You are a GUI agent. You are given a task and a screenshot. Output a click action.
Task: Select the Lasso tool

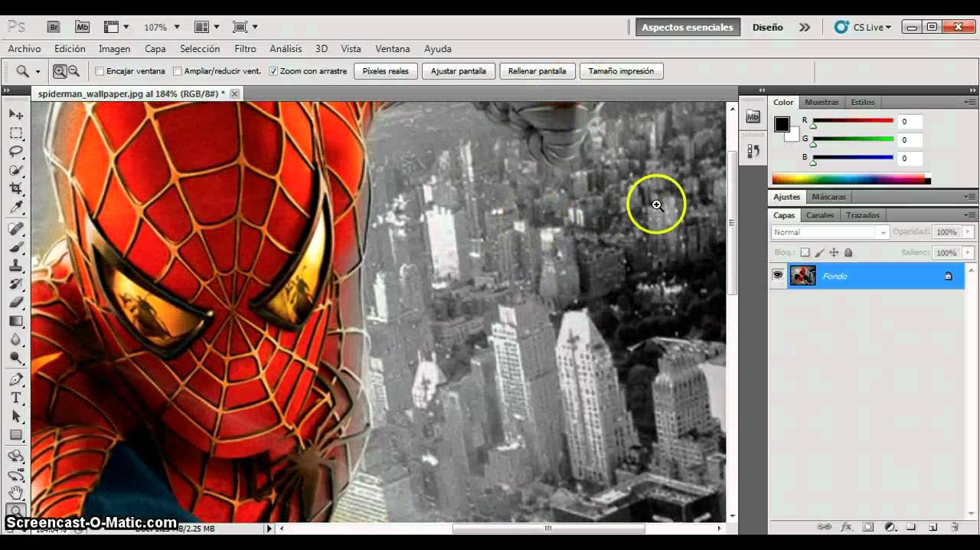16,152
